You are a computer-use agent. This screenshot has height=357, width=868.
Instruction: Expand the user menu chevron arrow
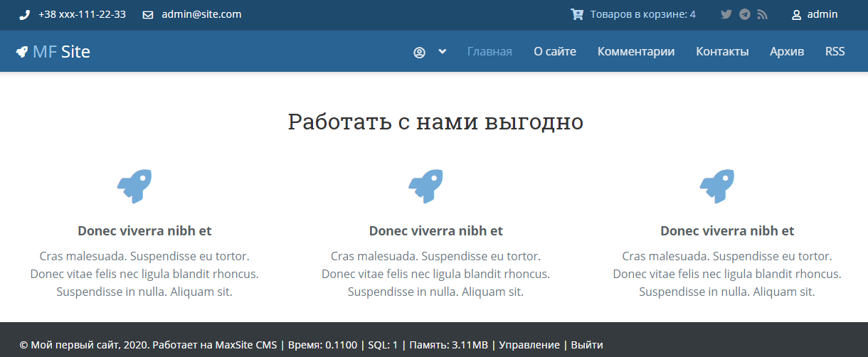[443, 51]
